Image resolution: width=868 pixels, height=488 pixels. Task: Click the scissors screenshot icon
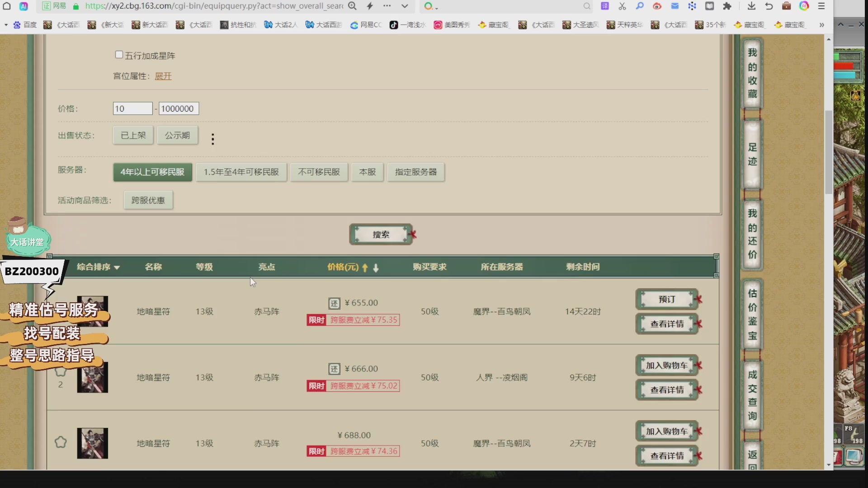tap(622, 6)
